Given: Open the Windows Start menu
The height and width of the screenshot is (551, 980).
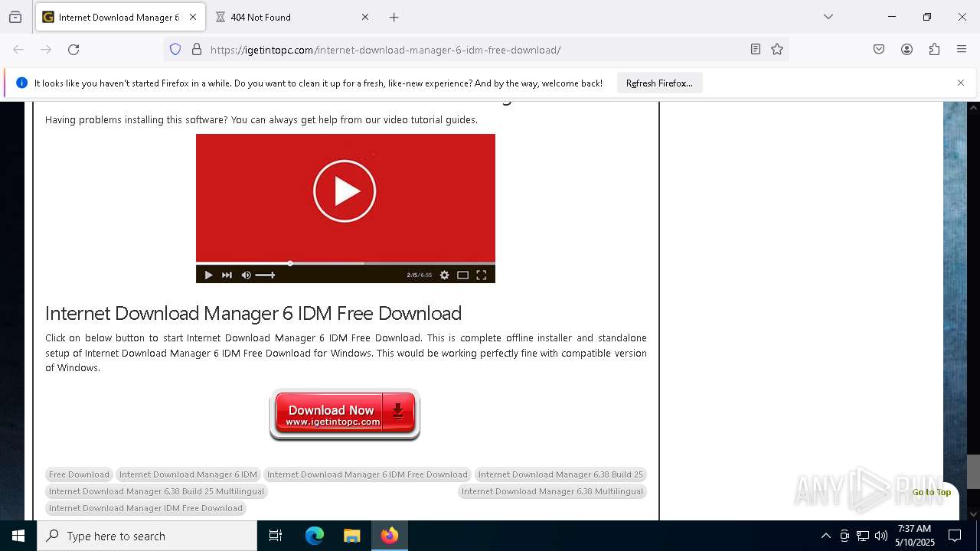Looking at the screenshot, I should [18, 536].
